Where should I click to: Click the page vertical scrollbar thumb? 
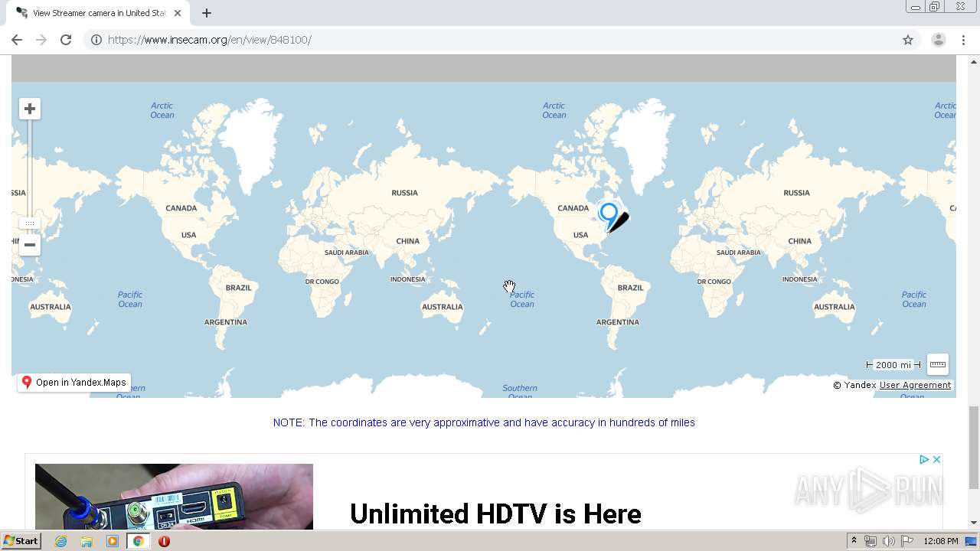pos(974,448)
